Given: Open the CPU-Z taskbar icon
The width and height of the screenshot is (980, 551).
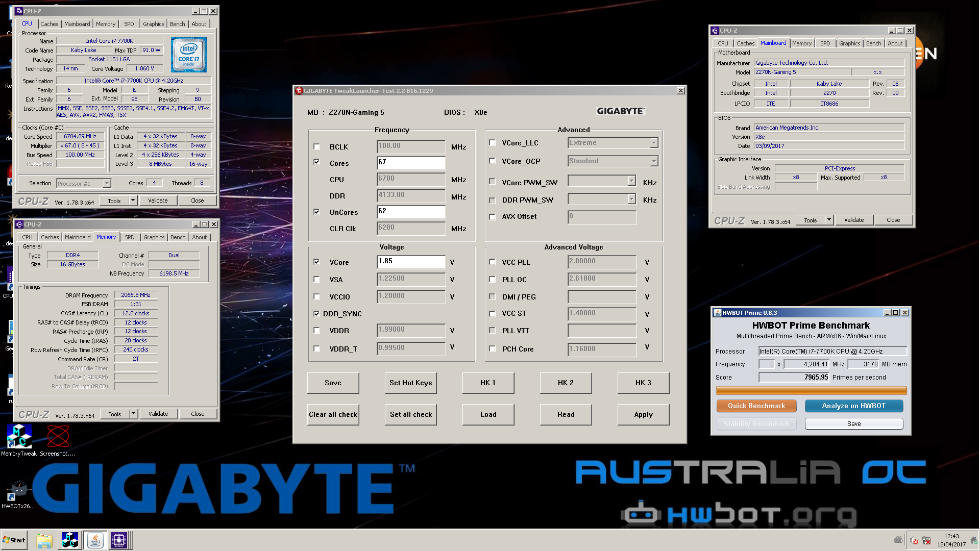Looking at the screenshot, I should 119,540.
